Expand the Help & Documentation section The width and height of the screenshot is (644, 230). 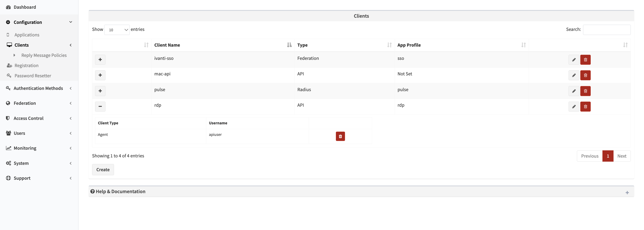pos(627,192)
